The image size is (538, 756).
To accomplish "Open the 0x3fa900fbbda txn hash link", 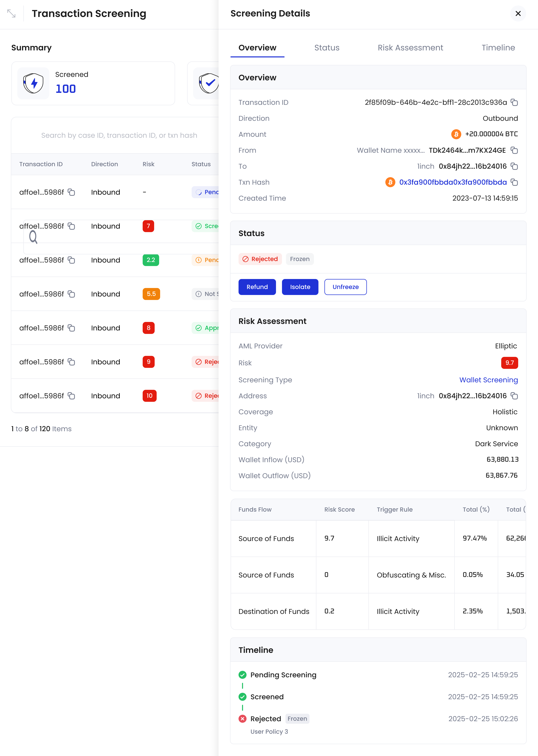I will point(453,182).
